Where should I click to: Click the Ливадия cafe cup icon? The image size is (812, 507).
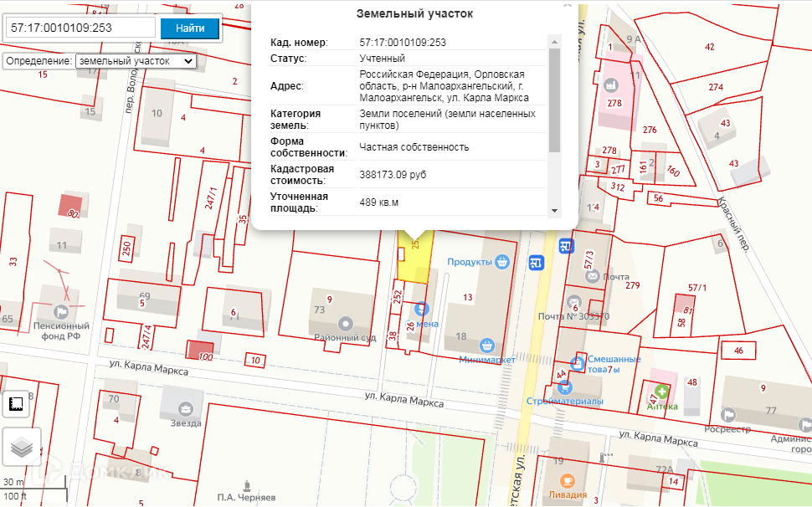pyautogui.click(x=568, y=480)
